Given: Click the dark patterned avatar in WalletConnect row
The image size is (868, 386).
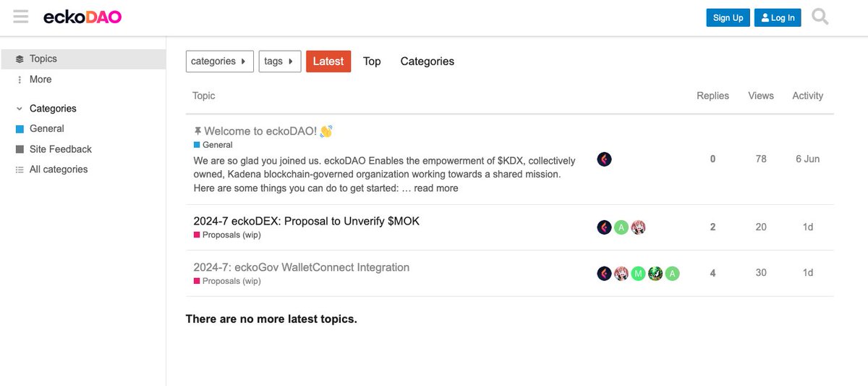Looking at the screenshot, I should pyautogui.click(x=655, y=273).
